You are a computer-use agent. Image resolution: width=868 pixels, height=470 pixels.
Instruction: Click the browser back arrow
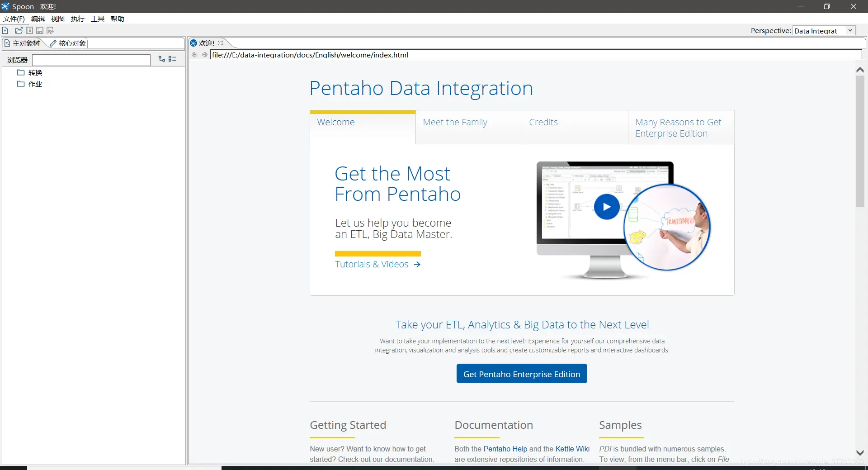(195, 55)
